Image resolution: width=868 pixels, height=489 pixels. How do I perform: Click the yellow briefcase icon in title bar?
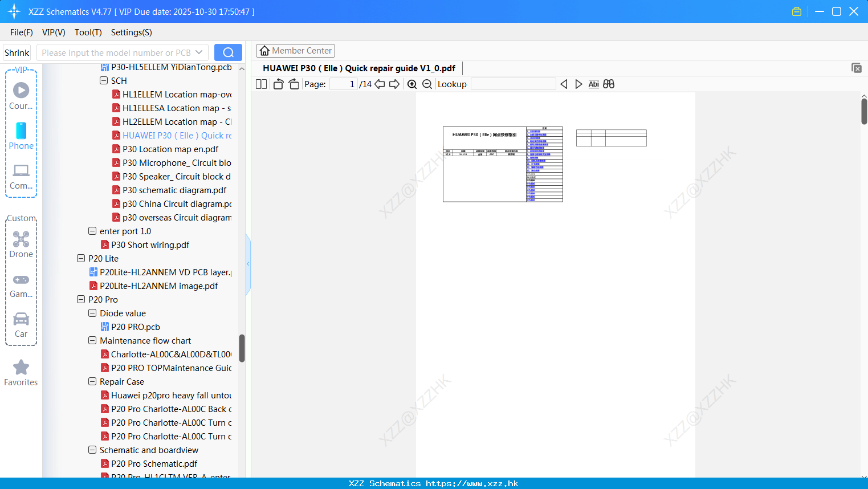pyautogui.click(x=797, y=11)
